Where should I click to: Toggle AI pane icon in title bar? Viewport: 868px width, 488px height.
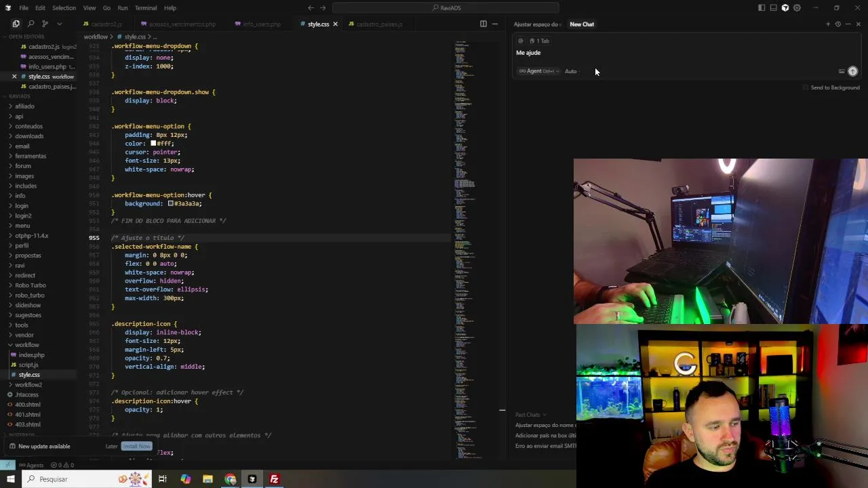(785, 8)
